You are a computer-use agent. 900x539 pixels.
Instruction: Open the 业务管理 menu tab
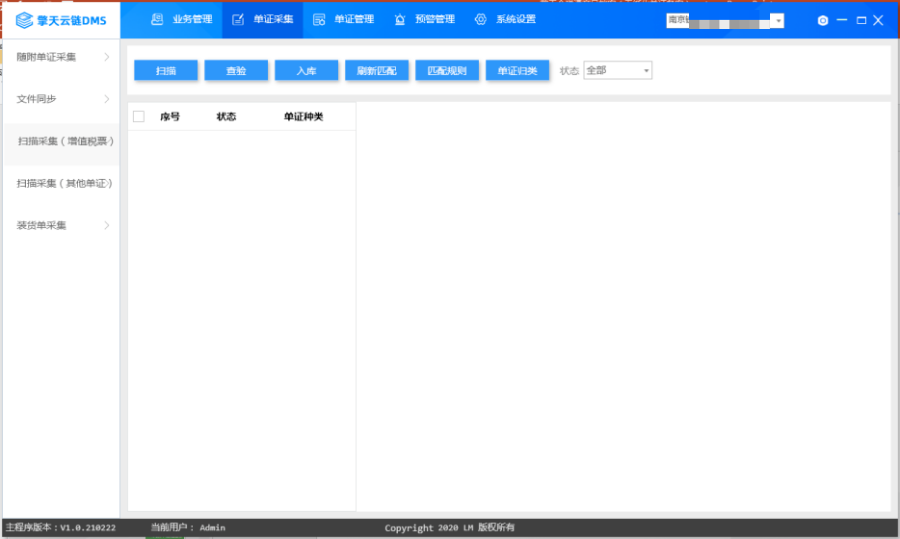(182, 20)
